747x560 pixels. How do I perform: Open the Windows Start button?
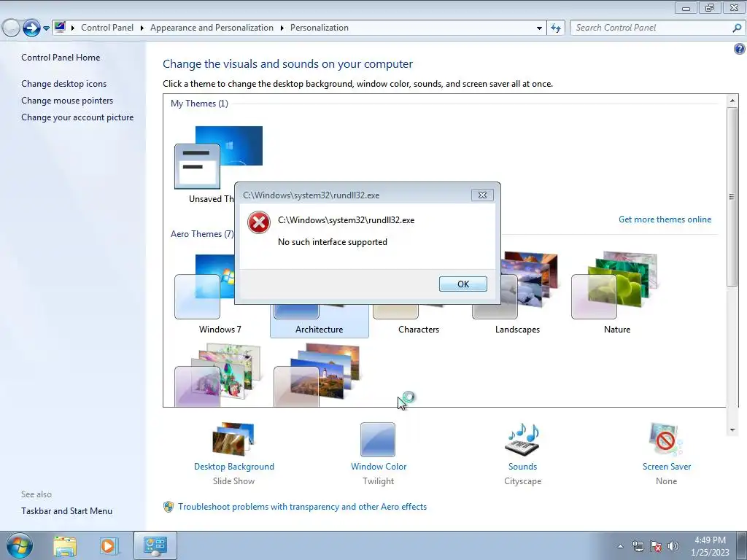coord(19,545)
